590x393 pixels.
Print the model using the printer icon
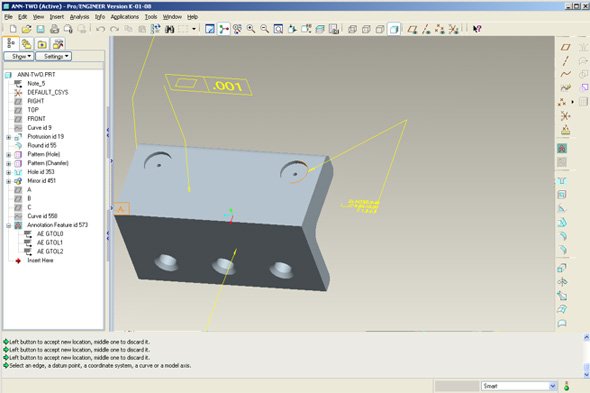pyautogui.click(x=55, y=29)
